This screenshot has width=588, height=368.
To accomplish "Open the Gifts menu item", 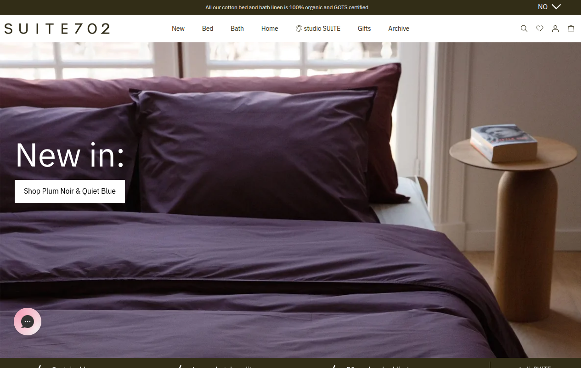I will coord(364,29).
